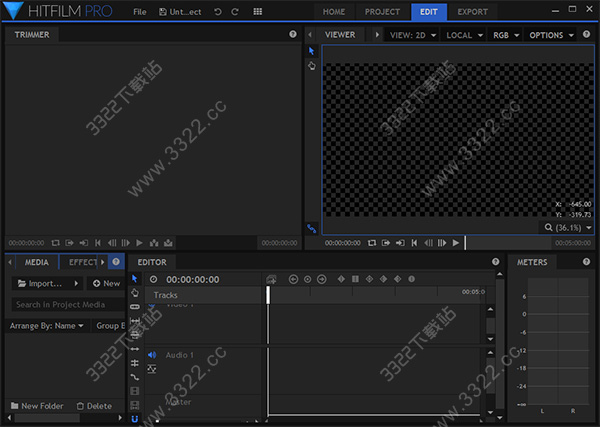Image resolution: width=600 pixels, height=427 pixels.
Task: Click the Import button
Action: click(47, 283)
